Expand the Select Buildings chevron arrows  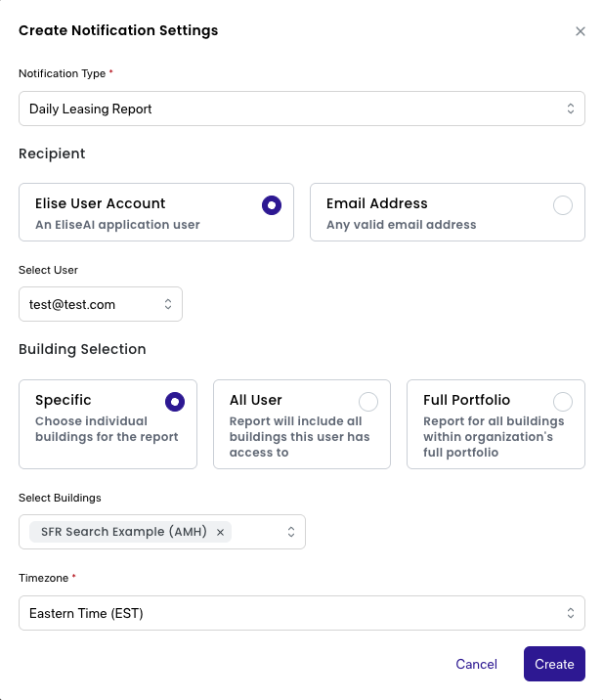point(291,532)
